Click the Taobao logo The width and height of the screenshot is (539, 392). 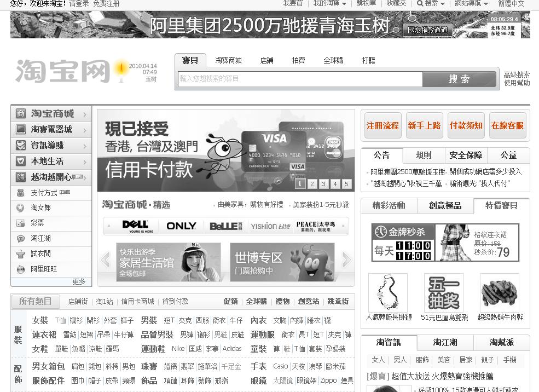tap(62, 71)
